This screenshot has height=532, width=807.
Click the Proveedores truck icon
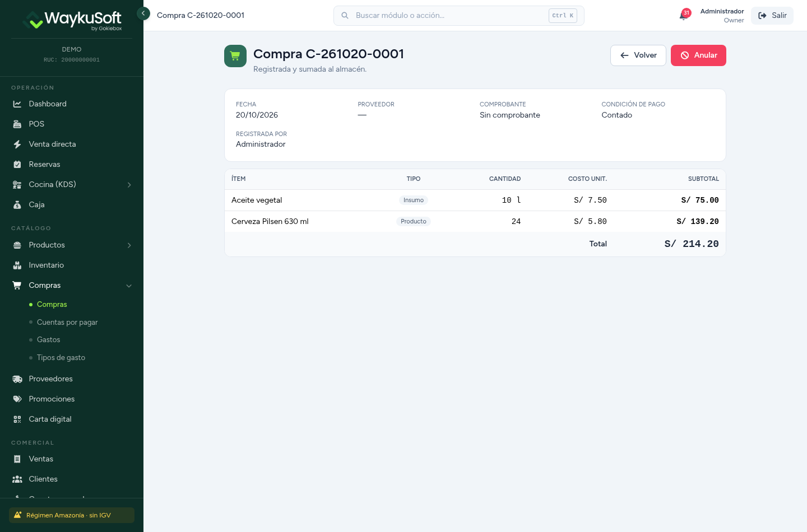pos(17,379)
